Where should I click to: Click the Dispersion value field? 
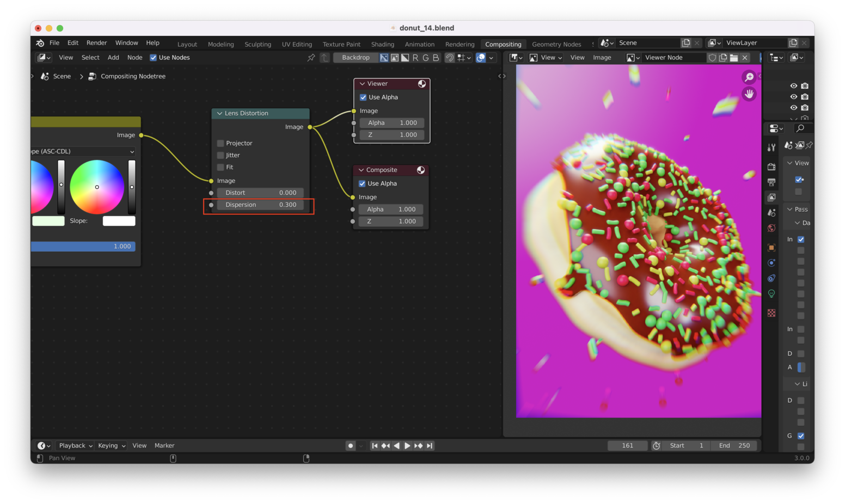[260, 205]
